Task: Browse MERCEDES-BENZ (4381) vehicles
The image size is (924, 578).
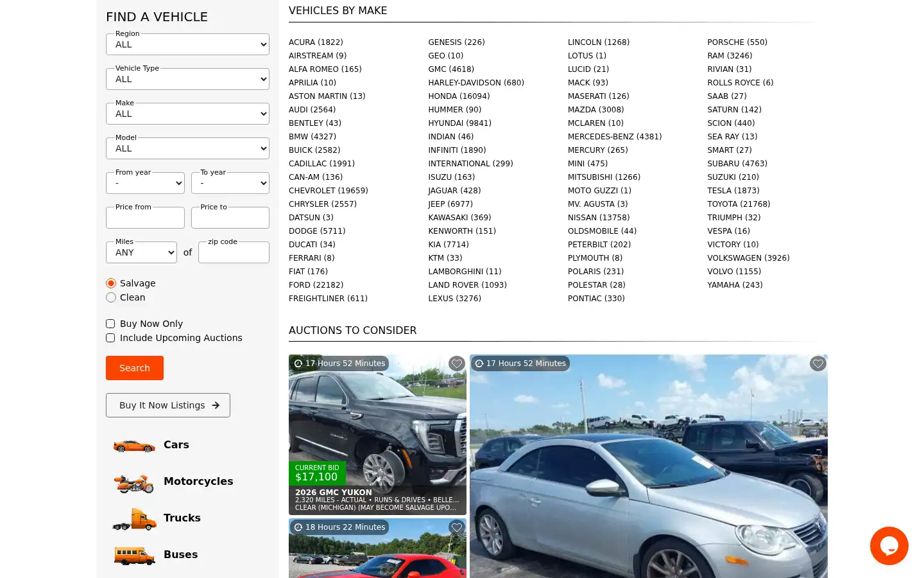Action: click(x=615, y=137)
